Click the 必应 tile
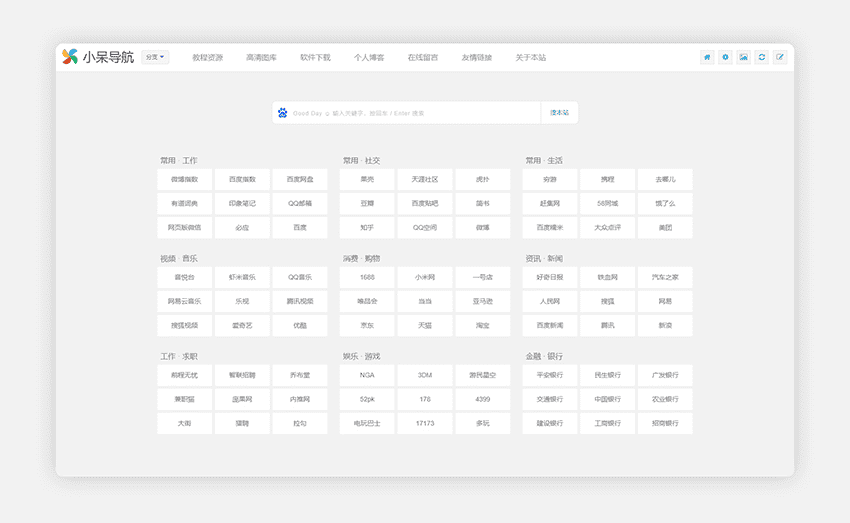850x523 pixels. point(242,228)
